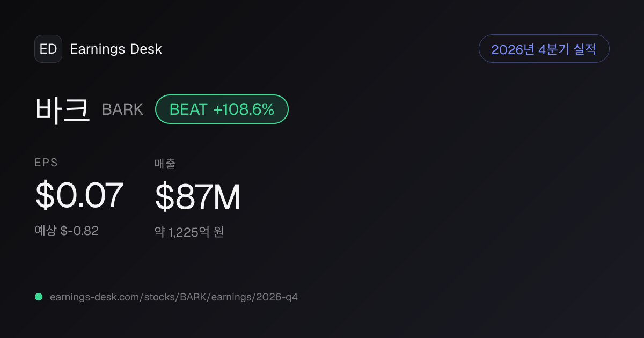This screenshot has height=338, width=644.
Task: Click the 바크 company name heading
Action: tap(63, 109)
